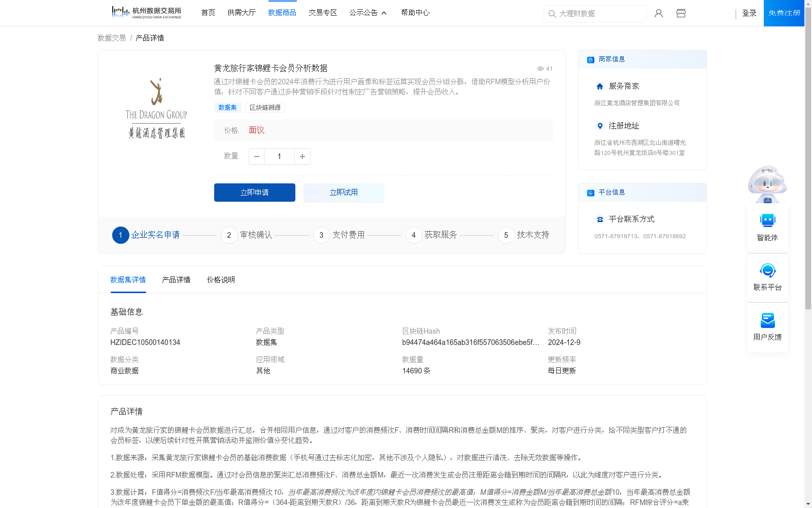
Task: Click the 平台联系方式 telephone icon
Action: pyautogui.click(x=600, y=219)
